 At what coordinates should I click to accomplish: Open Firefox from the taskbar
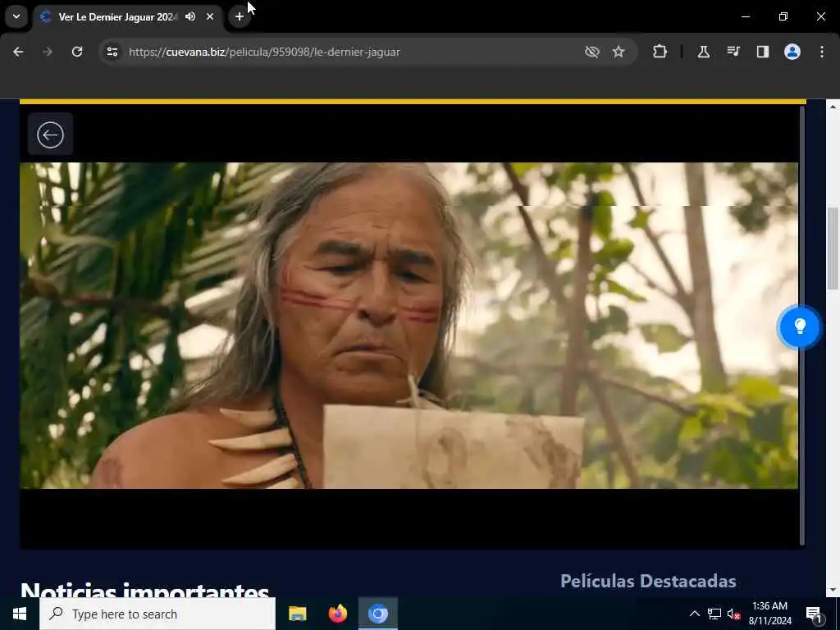337,614
